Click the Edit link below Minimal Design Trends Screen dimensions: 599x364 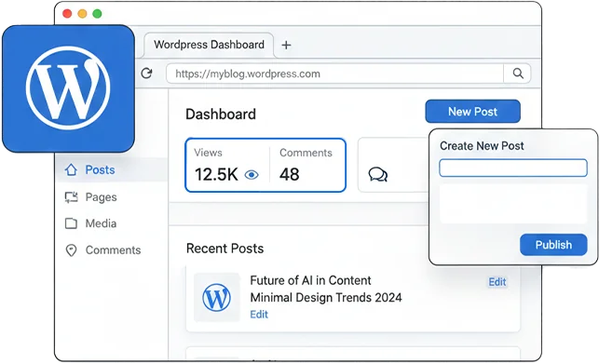[x=259, y=315]
